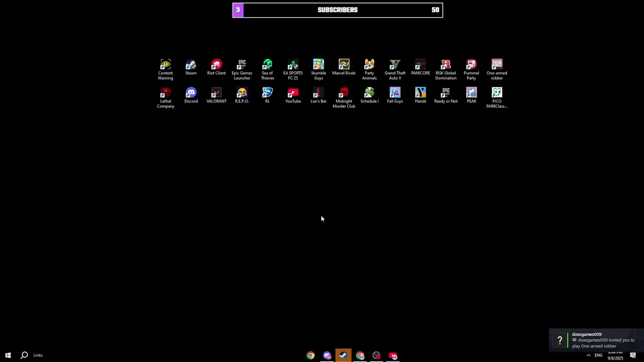
Task: Open Epic Games Launcher shortcut
Action: [x=242, y=69]
